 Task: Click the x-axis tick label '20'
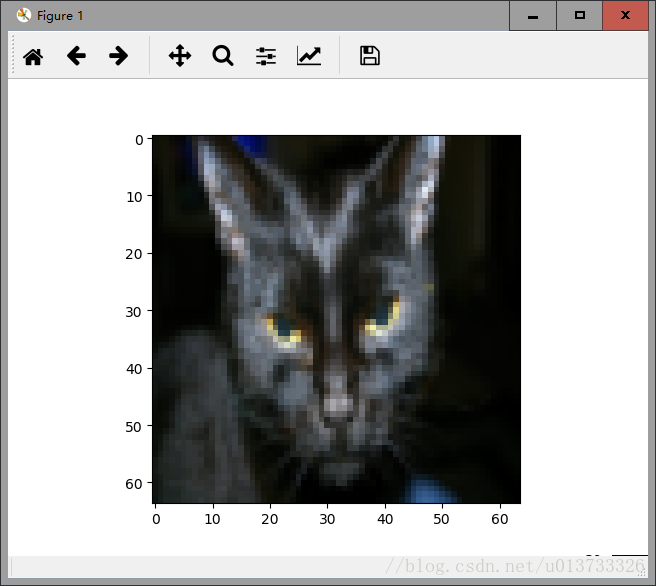269,519
